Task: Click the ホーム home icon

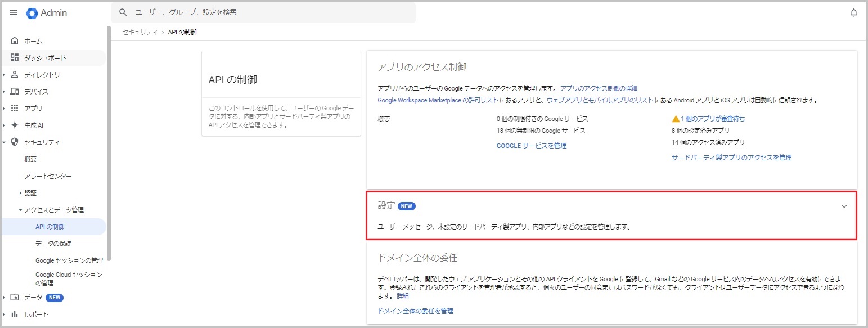Action: (15, 41)
